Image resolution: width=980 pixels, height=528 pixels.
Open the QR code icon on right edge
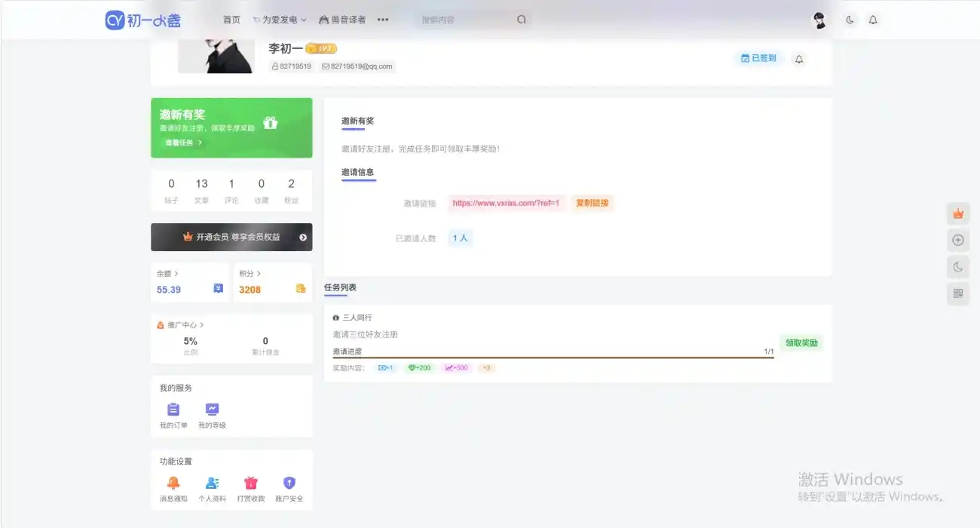958,293
